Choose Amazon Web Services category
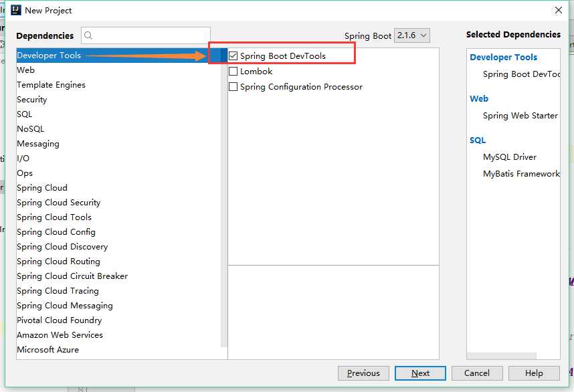The height and width of the screenshot is (392, 574). click(x=118, y=334)
